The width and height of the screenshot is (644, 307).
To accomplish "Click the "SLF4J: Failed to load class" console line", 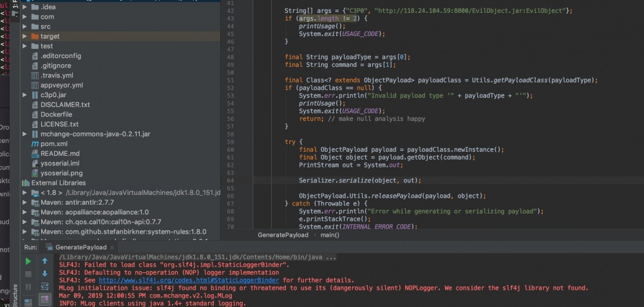I will pyautogui.click(x=174, y=265).
